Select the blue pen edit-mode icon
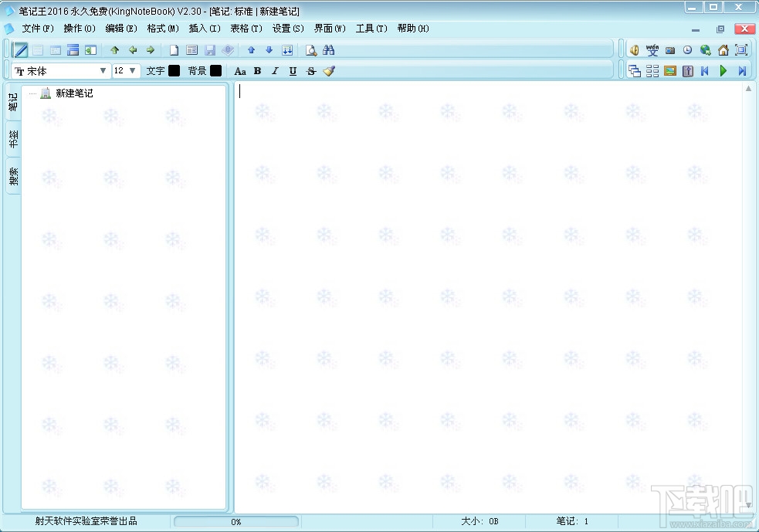Screen dimensions: 759x532 pos(20,50)
